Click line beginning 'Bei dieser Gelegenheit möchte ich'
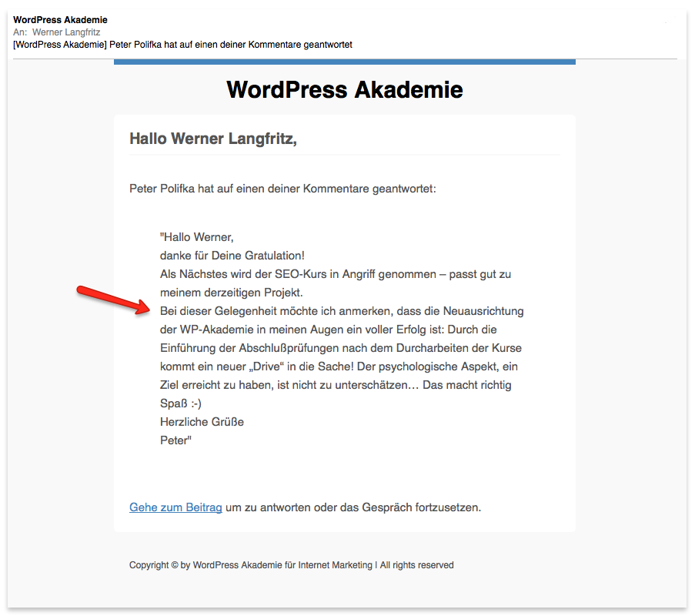This screenshot has height=616, width=695. tap(342, 311)
